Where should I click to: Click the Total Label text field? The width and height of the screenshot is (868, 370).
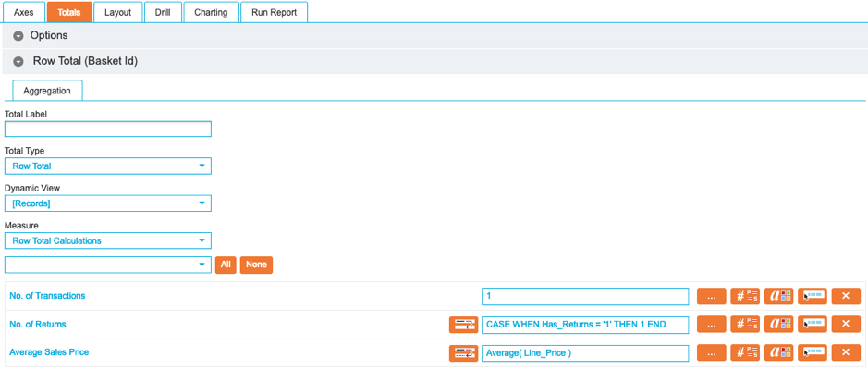108,129
